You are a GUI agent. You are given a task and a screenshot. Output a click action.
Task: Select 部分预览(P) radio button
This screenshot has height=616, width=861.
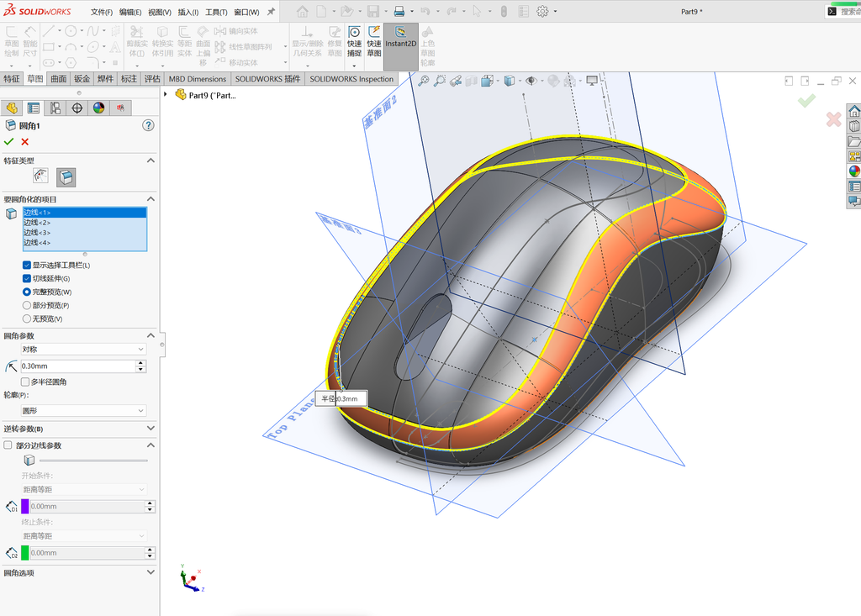click(26, 305)
